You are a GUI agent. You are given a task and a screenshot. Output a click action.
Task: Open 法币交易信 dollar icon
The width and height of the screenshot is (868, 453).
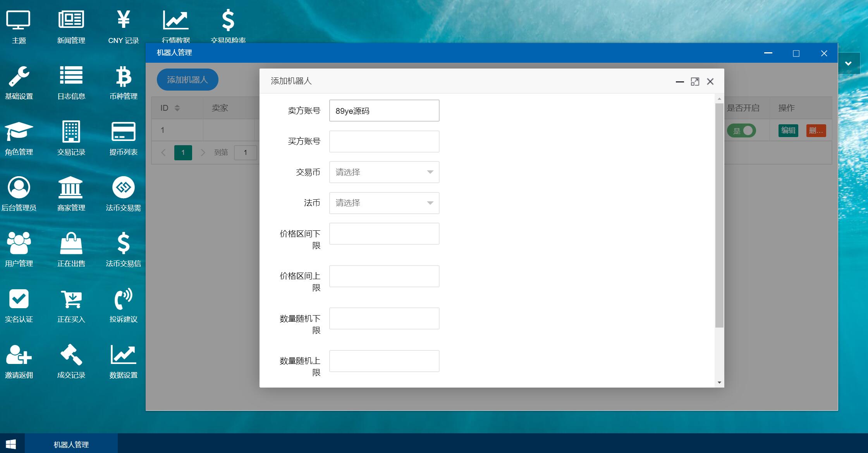coord(124,243)
